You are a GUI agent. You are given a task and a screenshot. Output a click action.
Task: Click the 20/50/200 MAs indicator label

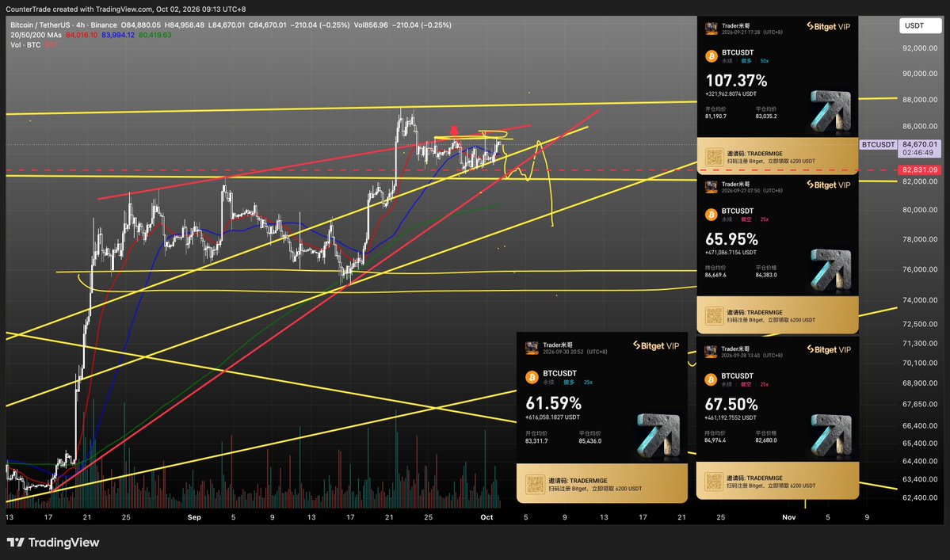pyautogui.click(x=36, y=35)
